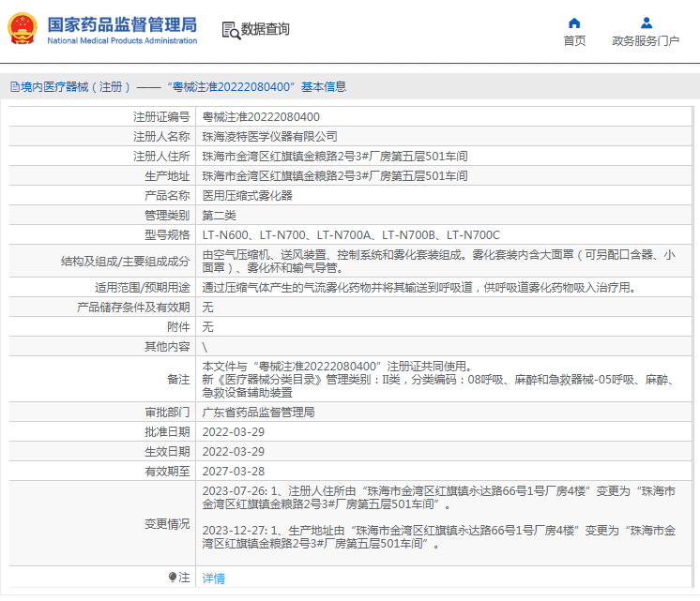Click the 适用范围/预期用途 description text

[x=418, y=287]
